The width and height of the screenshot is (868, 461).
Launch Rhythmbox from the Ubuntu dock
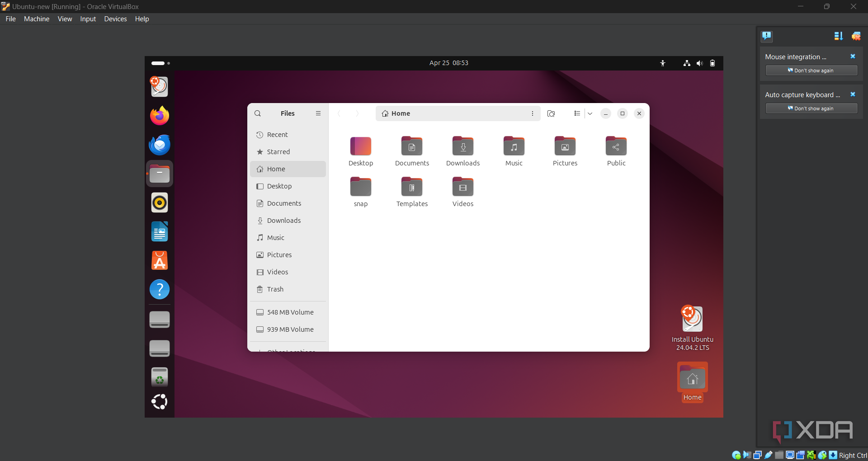[160, 202]
